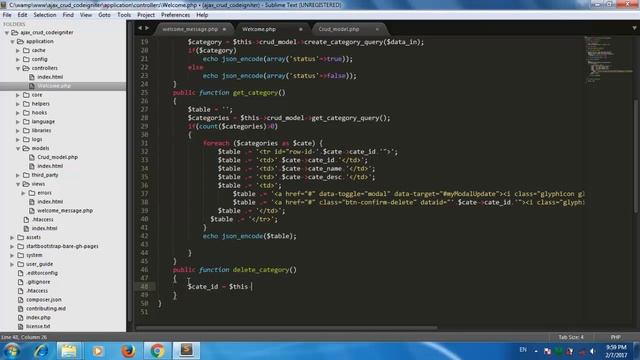Go to previous tab with left arrow
The width and height of the screenshot is (640, 360).
point(140,28)
